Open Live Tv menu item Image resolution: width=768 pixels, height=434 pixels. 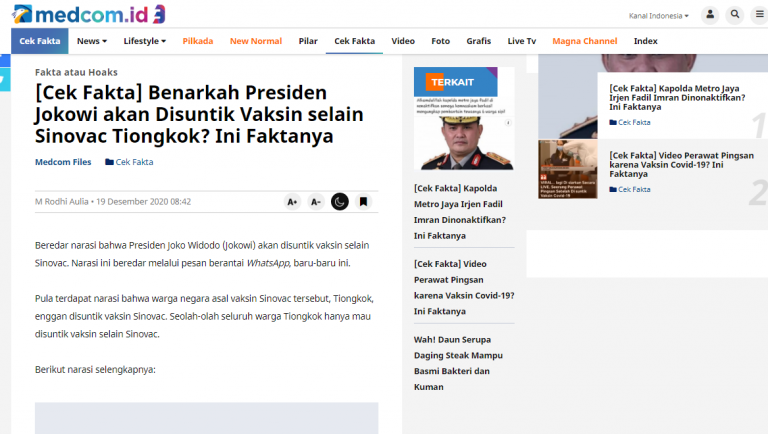point(522,41)
